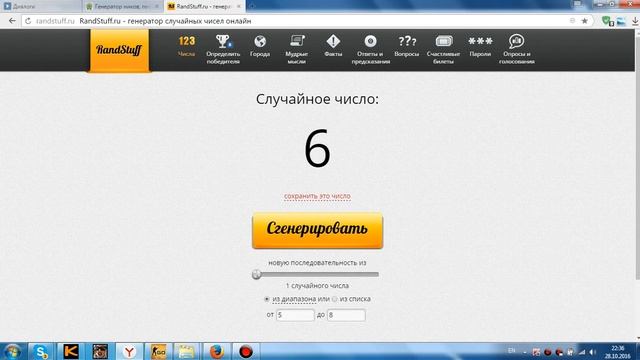Click the 'от' input field with 5

(295, 315)
